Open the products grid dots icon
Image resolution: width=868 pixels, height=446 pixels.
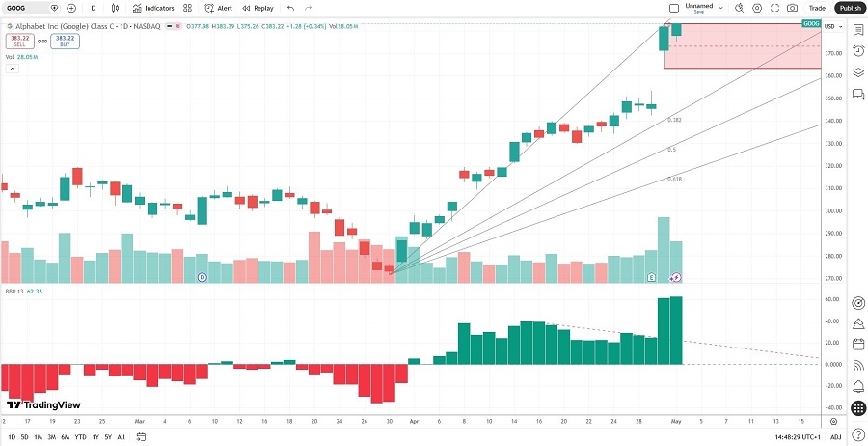[x=858, y=407]
